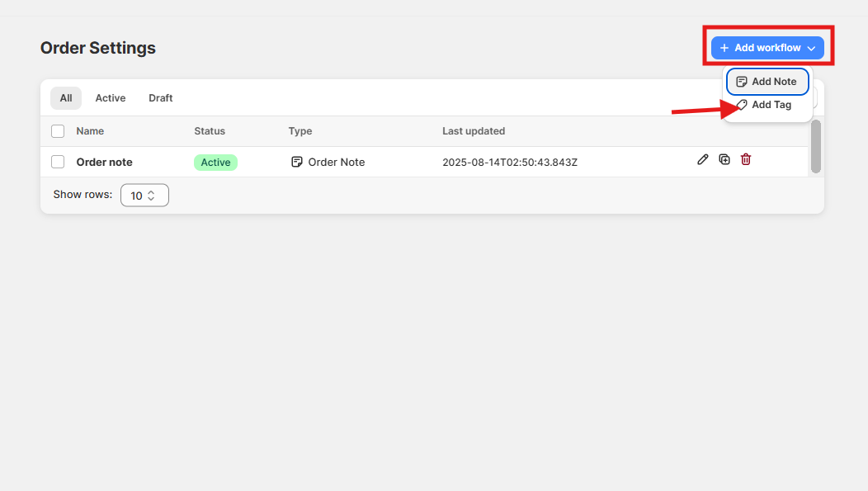Click the table's vertical scrollbar
The height and width of the screenshot is (491, 868).
pos(815,147)
